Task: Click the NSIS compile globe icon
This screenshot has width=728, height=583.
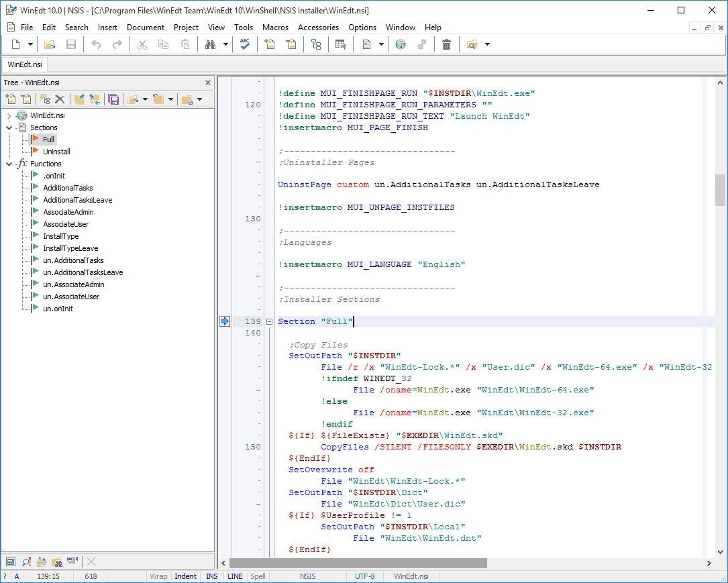Action: (400, 44)
